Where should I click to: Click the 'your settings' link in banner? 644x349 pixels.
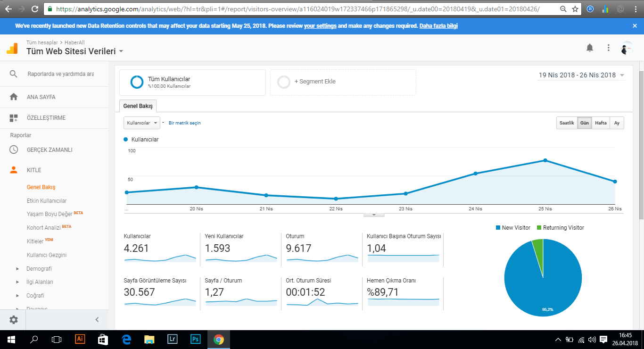320,26
